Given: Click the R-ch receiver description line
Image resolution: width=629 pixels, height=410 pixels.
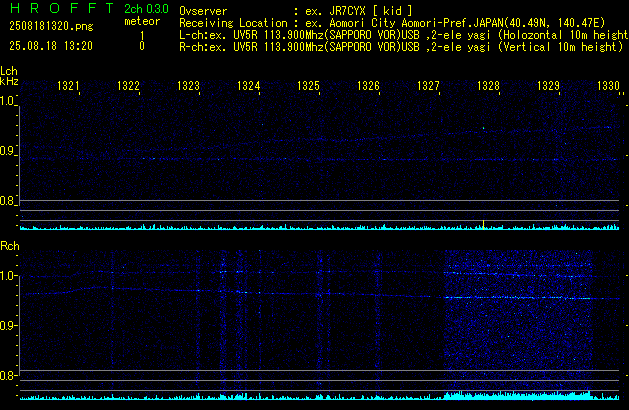Looking at the screenshot, I should (401, 47).
